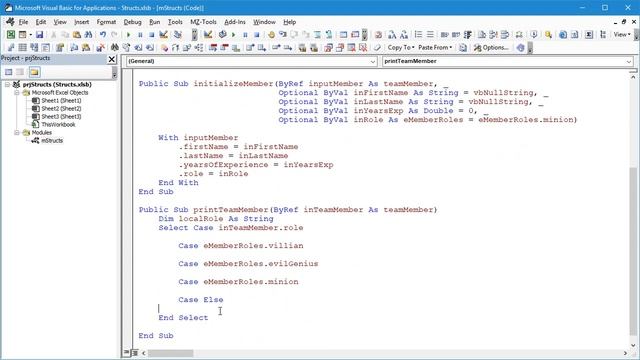
Task: Click the '.role = inRole' code line
Action: tap(213, 173)
